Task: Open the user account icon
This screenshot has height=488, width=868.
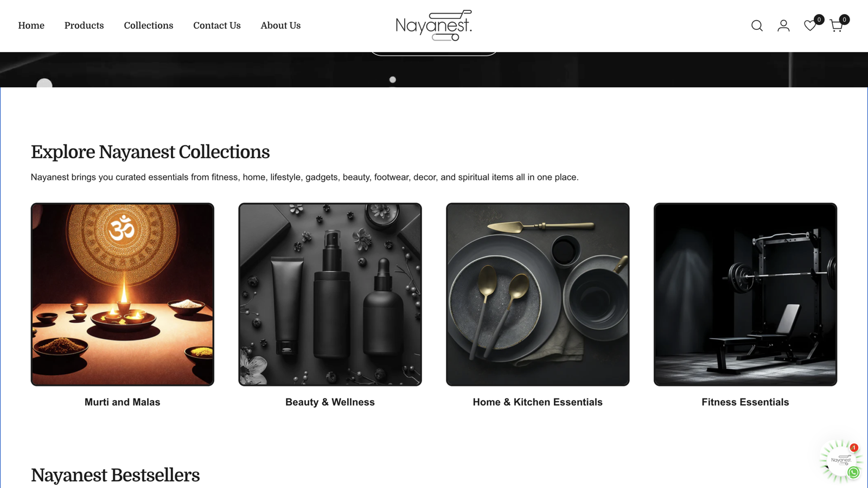Action: [x=783, y=25]
